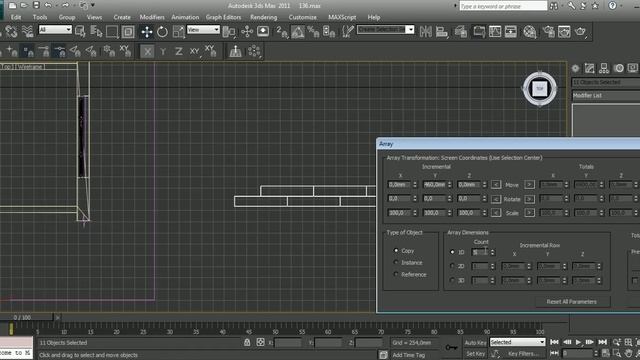The height and width of the screenshot is (360, 640).
Task: Open the Render Setup icon
Action: tap(549, 31)
